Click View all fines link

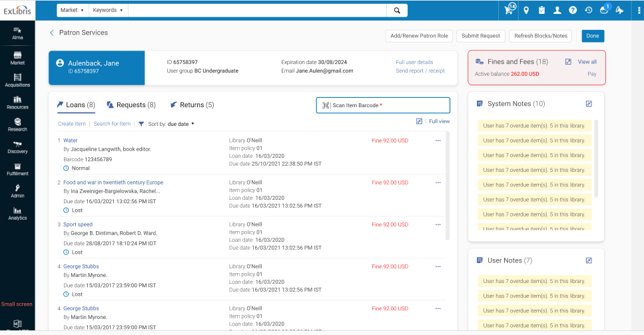pos(587,62)
